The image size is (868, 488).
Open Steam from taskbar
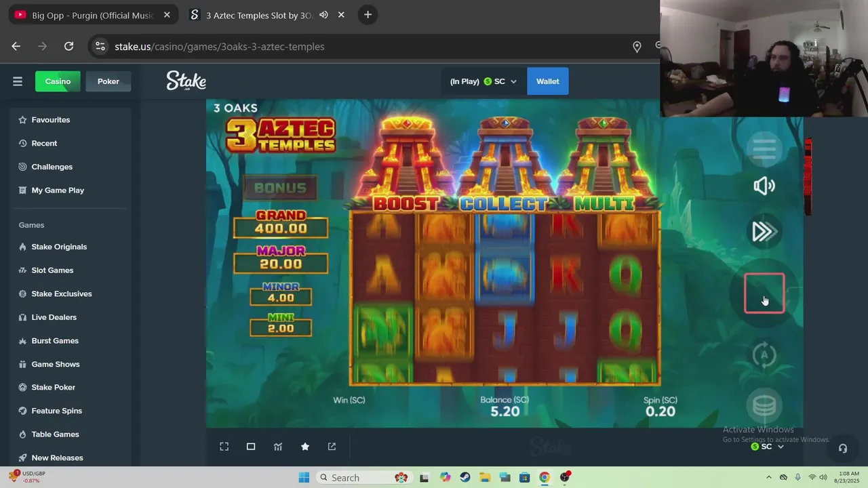coord(465,477)
